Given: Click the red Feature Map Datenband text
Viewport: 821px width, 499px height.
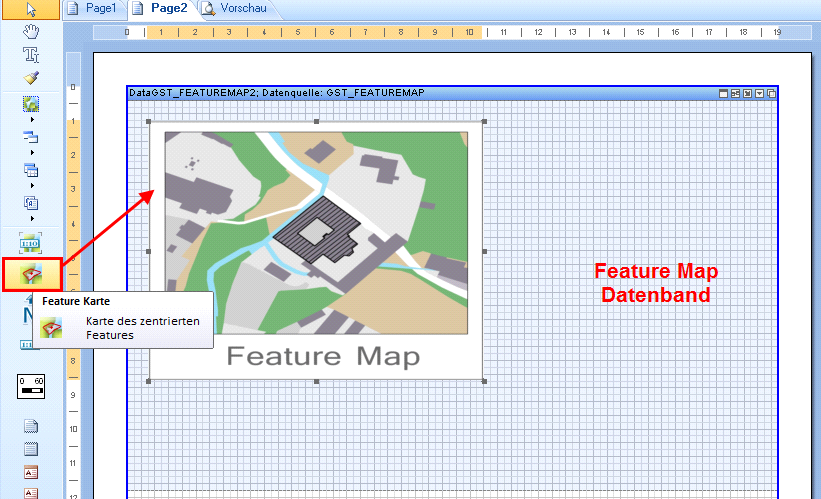Looking at the screenshot, I should pos(655,283).
